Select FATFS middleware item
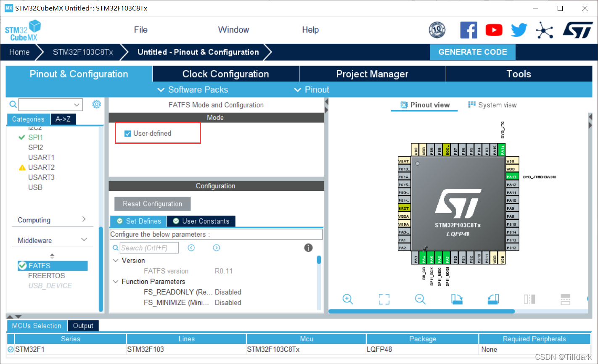This screenshot has height=364, width=598. [x=52, y=266]
